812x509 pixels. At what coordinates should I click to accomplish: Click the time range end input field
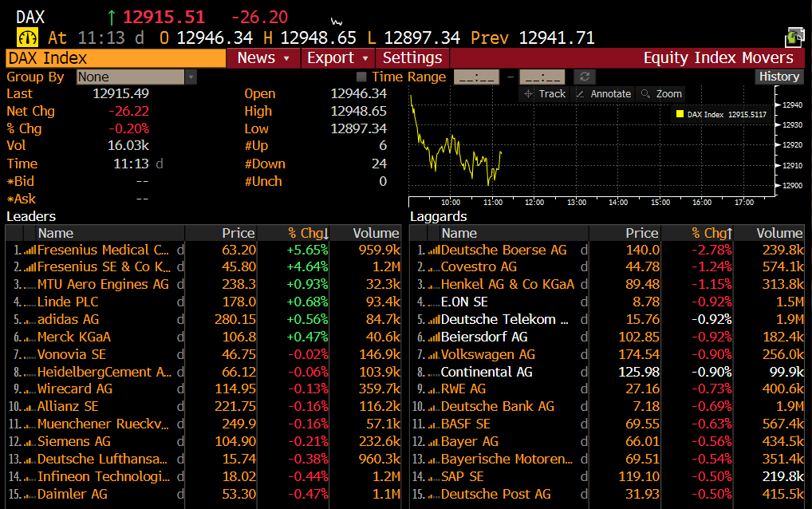pos(542,77)
